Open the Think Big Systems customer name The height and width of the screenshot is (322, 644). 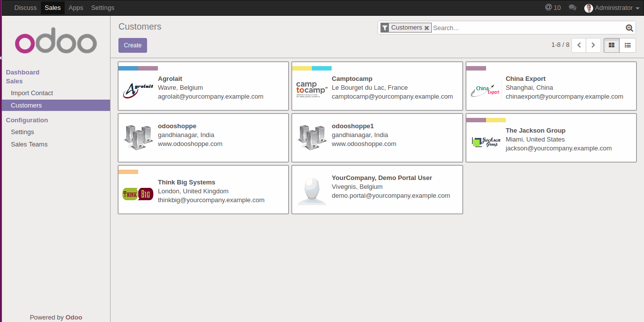click(187, 182)
